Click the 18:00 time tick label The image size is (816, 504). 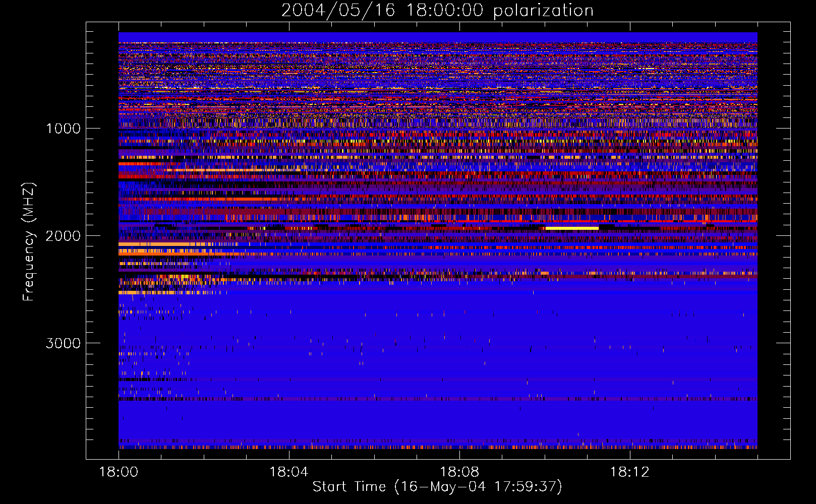pyautogui.click(x=119, y=472)
